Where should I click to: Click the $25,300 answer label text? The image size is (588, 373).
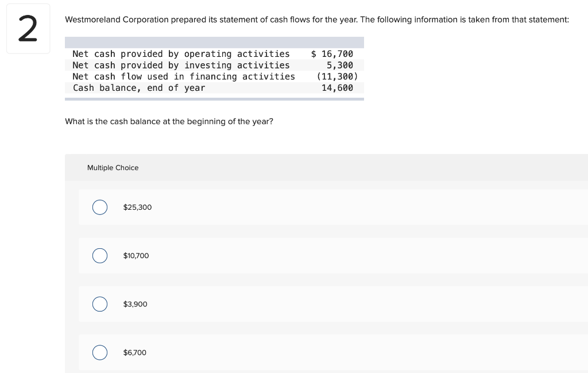137,207
